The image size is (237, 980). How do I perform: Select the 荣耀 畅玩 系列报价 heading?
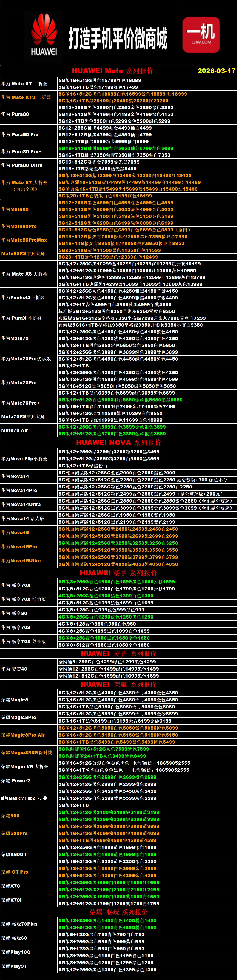pyautogui.click(x=118, y=912)
